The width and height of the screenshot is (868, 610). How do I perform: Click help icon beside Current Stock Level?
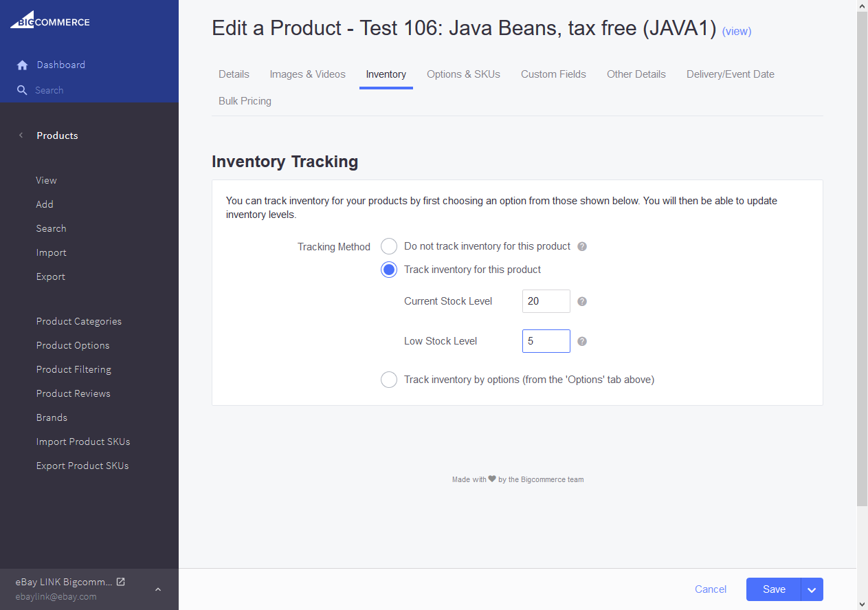point(582,301)
